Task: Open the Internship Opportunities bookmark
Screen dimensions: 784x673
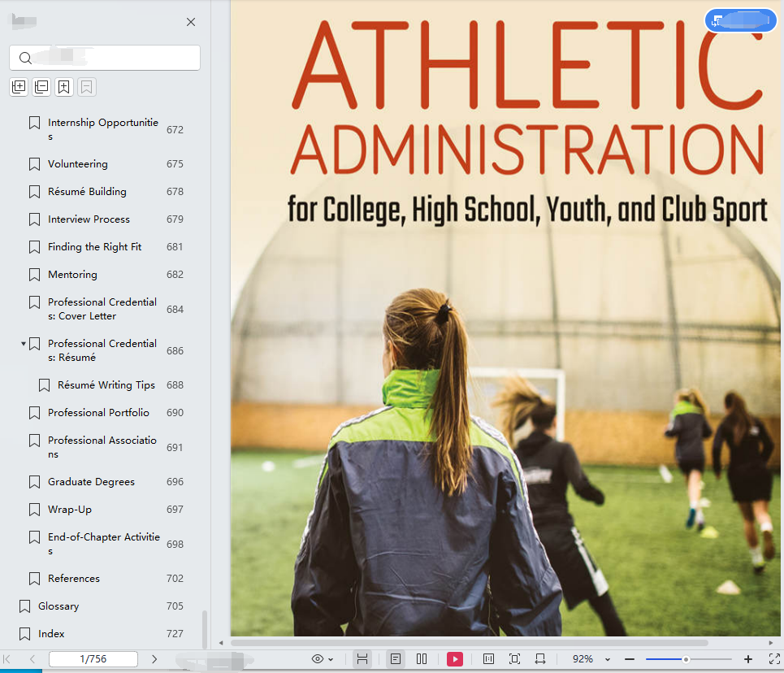Action: click(x=103, y=129)
